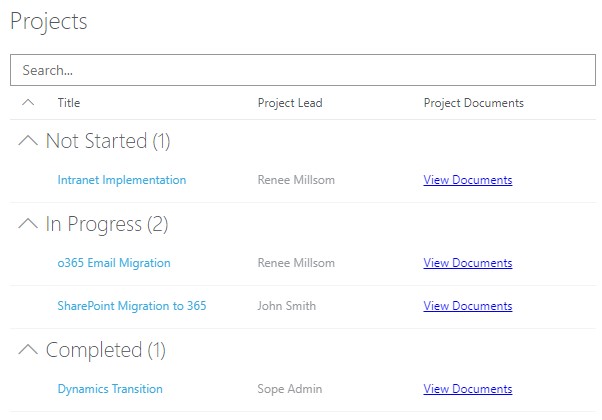Click the Project Documents column header

[473, 103]
